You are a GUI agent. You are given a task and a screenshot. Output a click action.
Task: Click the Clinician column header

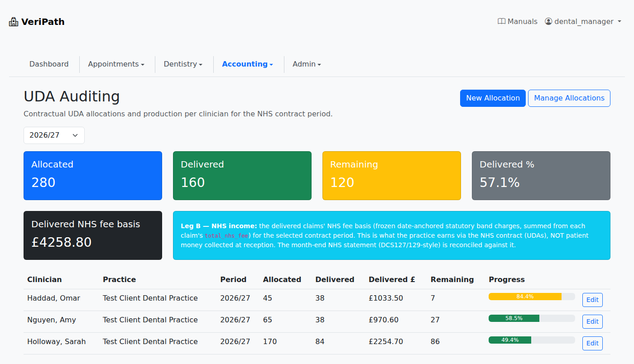click(x=44, y=280)
